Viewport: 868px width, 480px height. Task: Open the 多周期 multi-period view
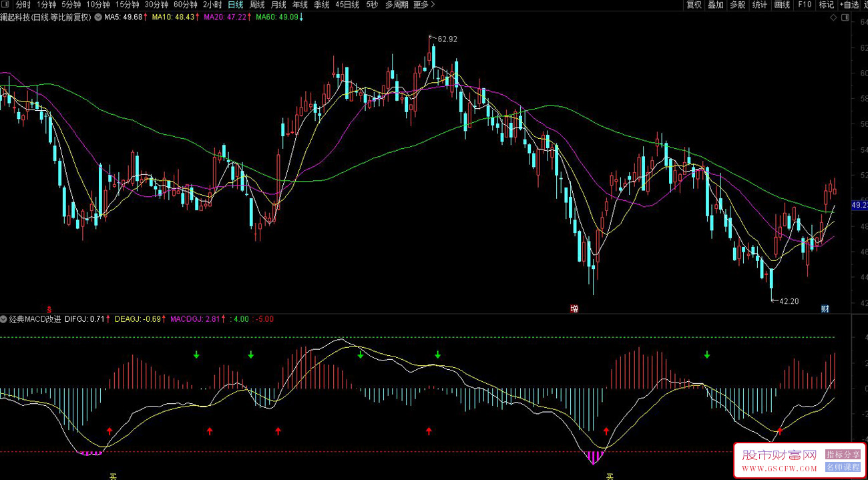point(397,5)
